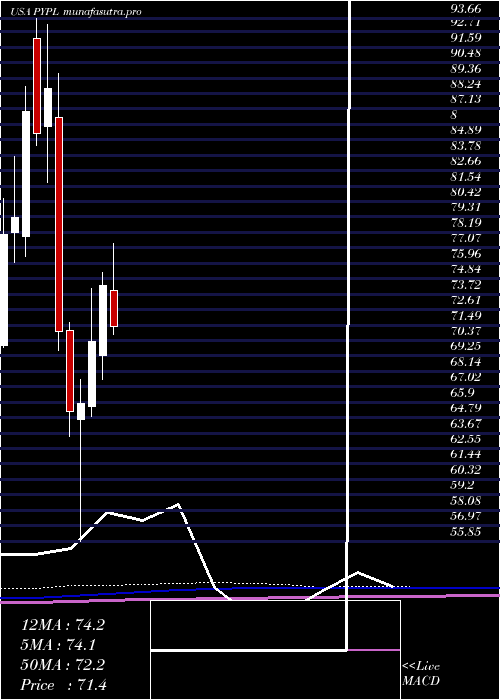
Task: Click the 75.96 price axis label
Action: point(466,254)
